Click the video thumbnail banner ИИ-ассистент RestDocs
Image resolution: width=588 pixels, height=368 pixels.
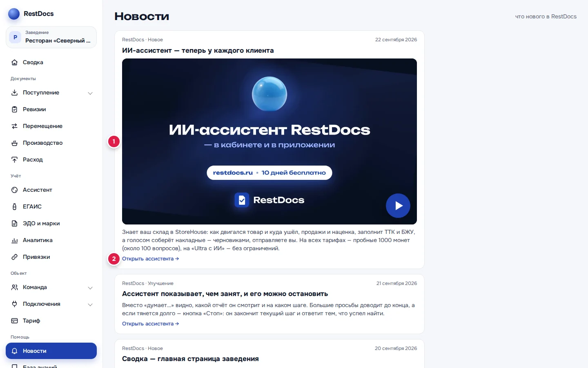pyautogui.click(x=269, y=141)
